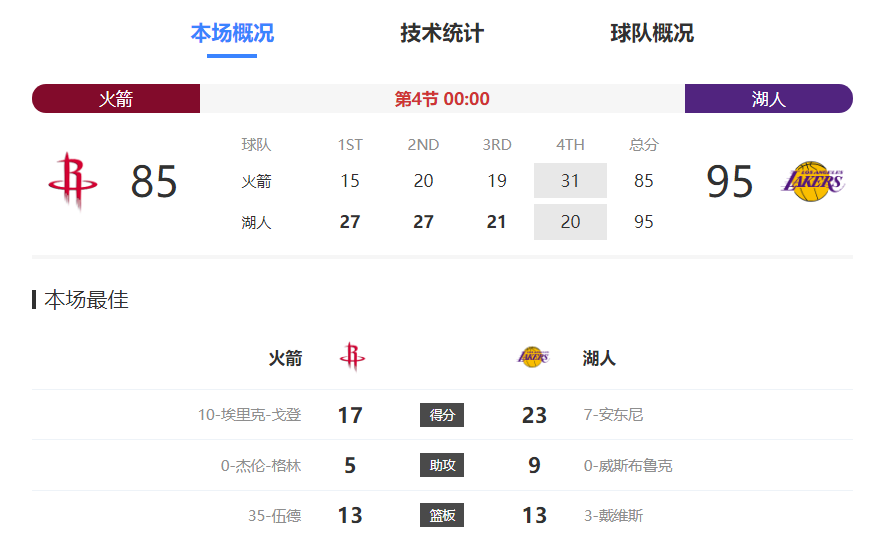This screenshot has width=884, height=543.
Task: Click the purple 湖人 team banner
Action: coord(768,99)
